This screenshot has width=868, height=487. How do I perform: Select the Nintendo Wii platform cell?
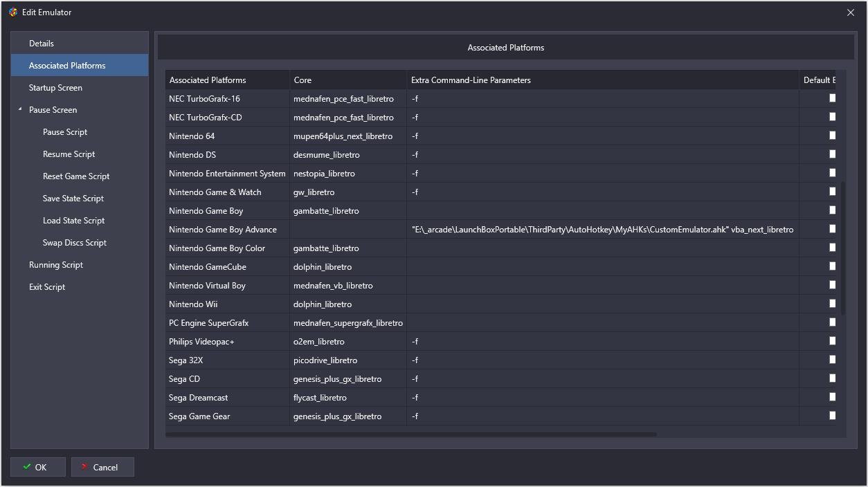(227, 304)
